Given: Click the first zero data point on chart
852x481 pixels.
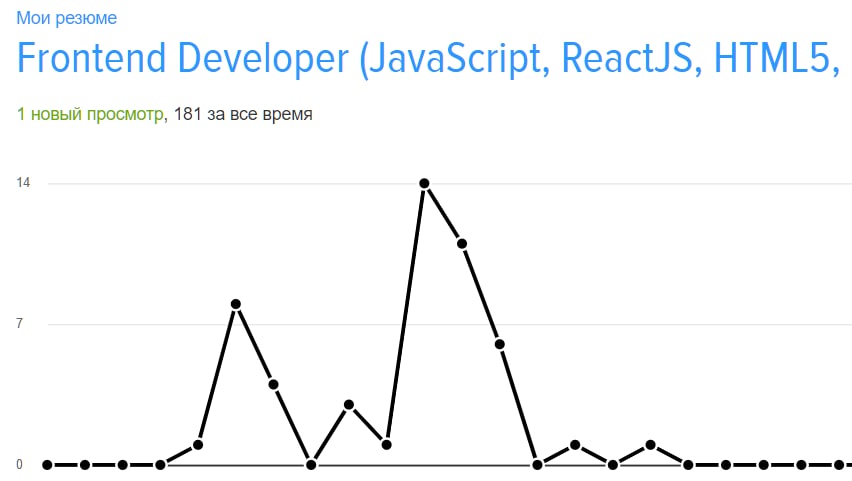Looking at the screenshot, I should [47, 465].
